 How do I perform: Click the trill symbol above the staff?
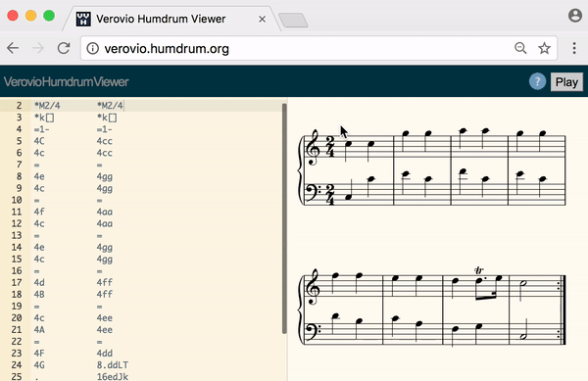479,269
